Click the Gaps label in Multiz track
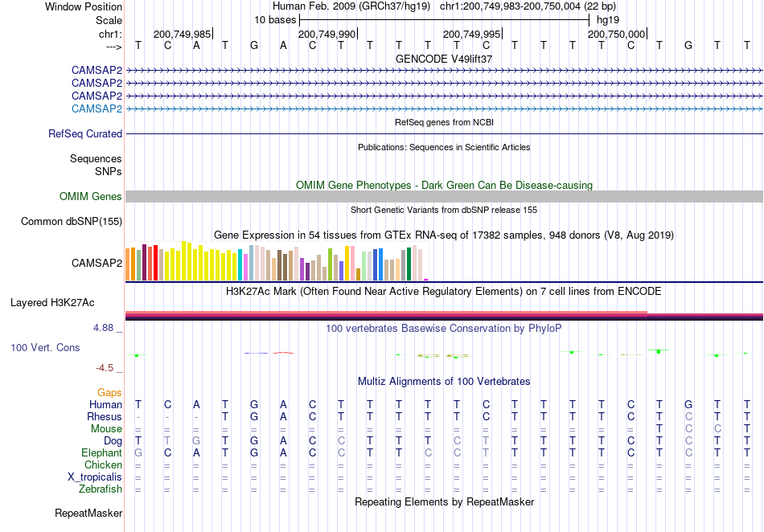 coord(109,392)
